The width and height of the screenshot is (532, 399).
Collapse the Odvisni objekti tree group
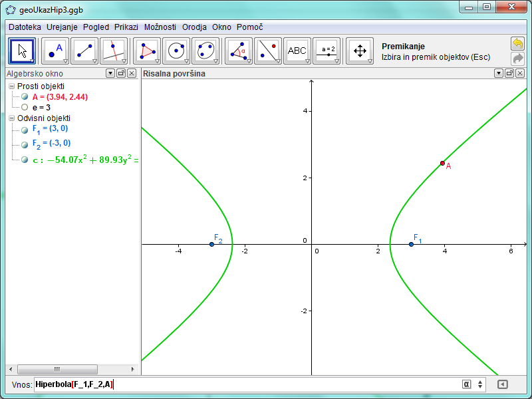[12, 118]
